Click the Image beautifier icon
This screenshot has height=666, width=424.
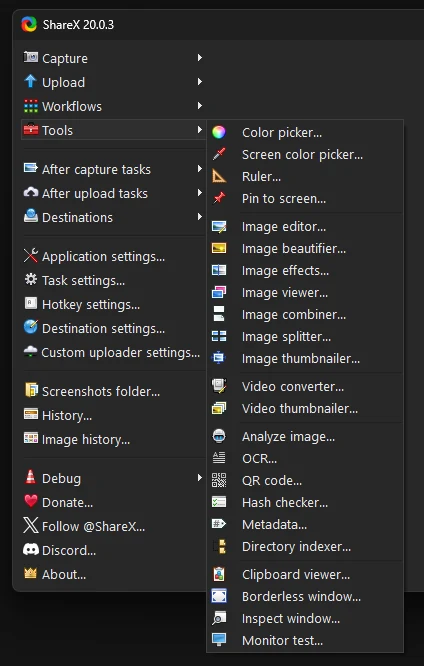[219, 248]
